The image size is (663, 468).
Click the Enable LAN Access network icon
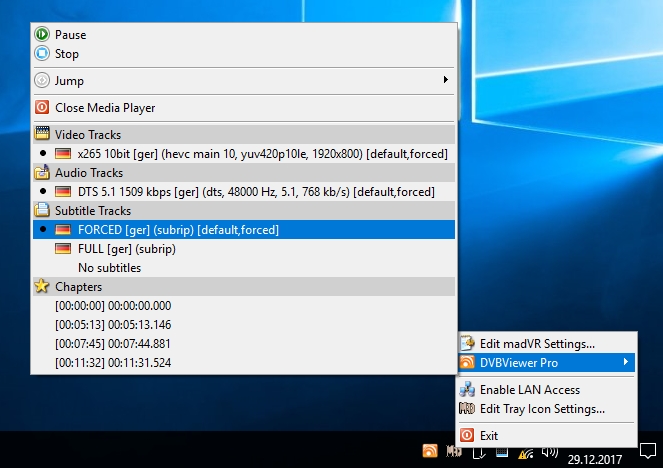(x=467, y=389)
